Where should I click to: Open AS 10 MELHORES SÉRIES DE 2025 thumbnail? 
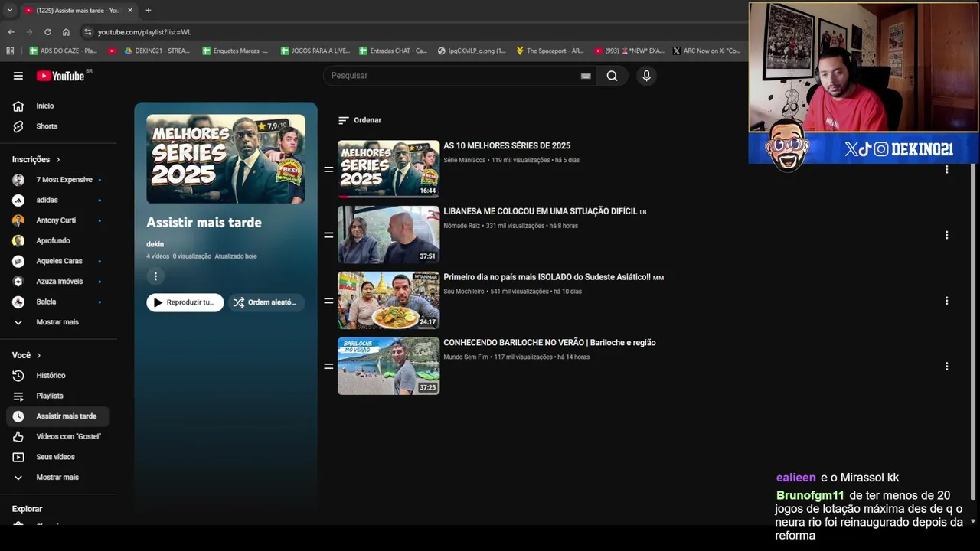[x=389, y=169]
